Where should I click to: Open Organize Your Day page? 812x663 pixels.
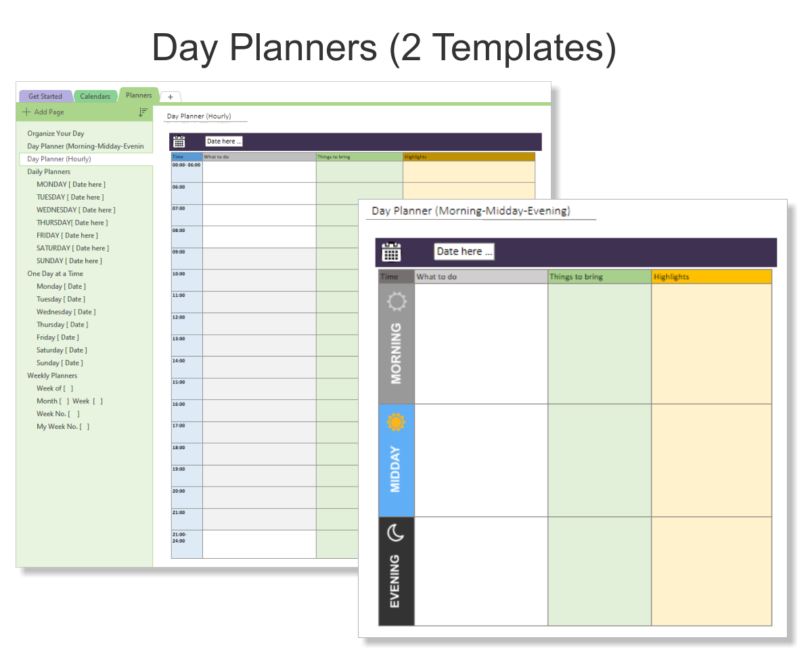(x=56, y=133)
